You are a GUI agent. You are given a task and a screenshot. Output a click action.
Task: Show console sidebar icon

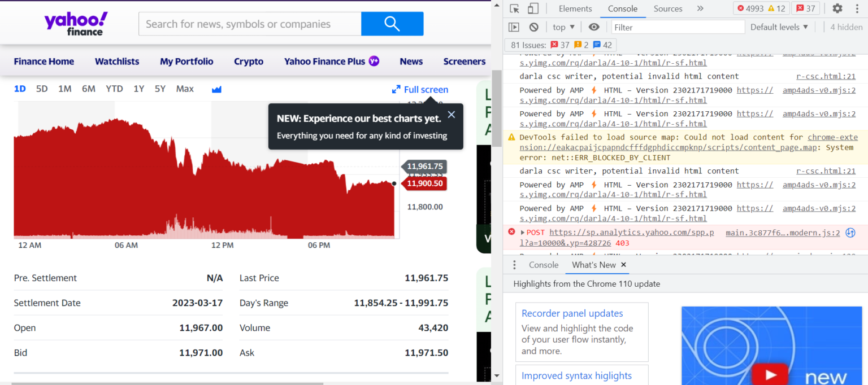coord(515,27)
